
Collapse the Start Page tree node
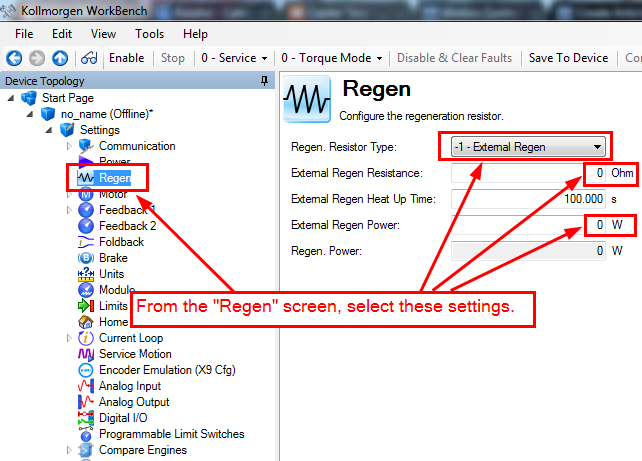11,98
